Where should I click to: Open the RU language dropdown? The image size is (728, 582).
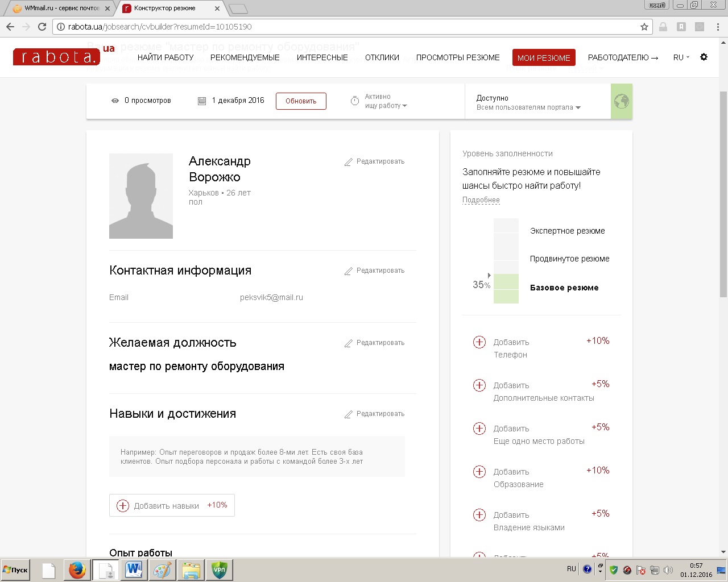click(681, 57)
